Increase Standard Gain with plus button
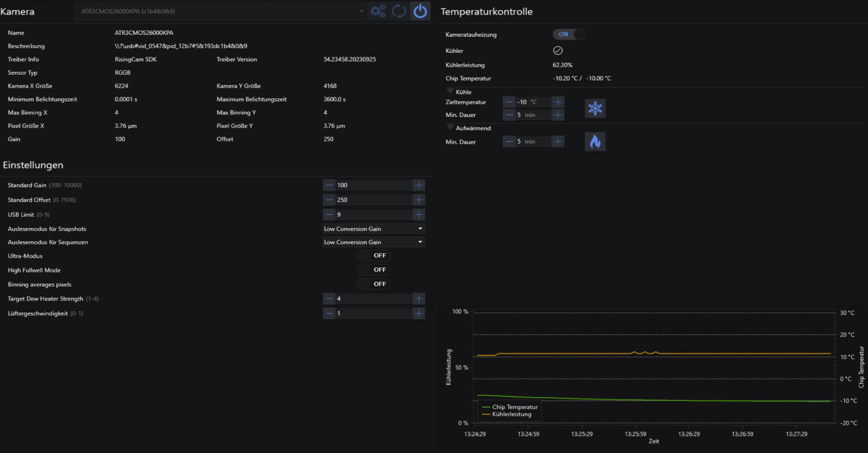This screenshot has width=868, height=453. (x=419, y=185)
